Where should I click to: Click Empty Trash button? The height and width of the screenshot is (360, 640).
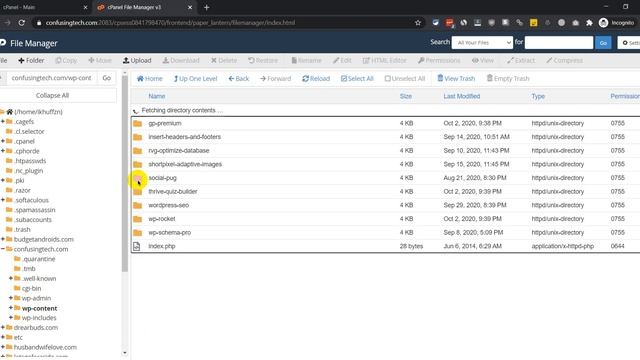(x=508, y=78)
